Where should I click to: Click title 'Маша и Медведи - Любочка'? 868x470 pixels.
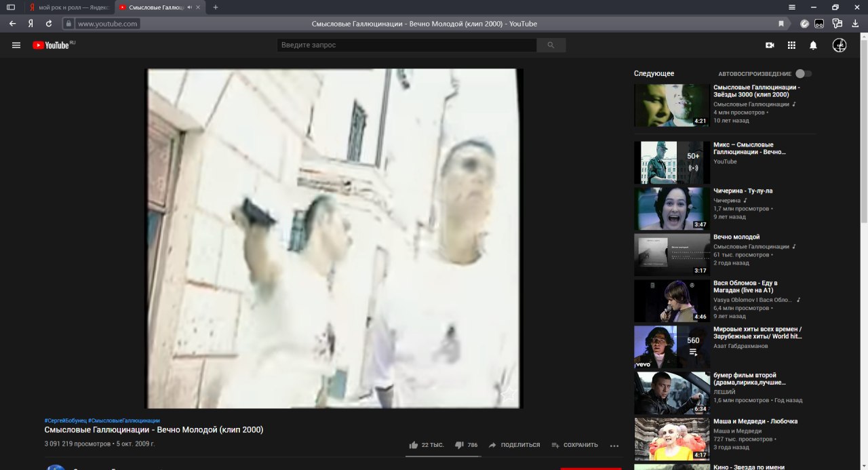click(755, 421)
